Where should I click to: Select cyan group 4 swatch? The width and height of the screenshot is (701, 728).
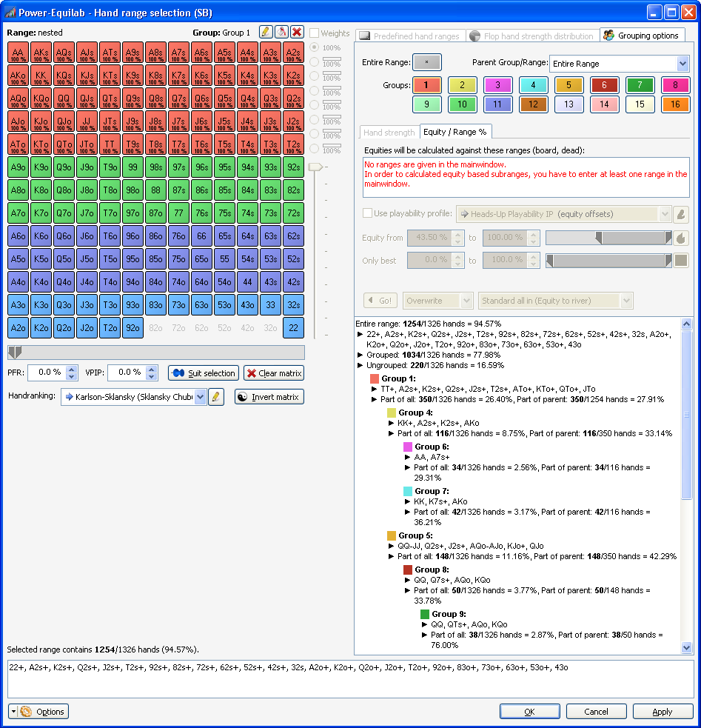pos(533,85)
